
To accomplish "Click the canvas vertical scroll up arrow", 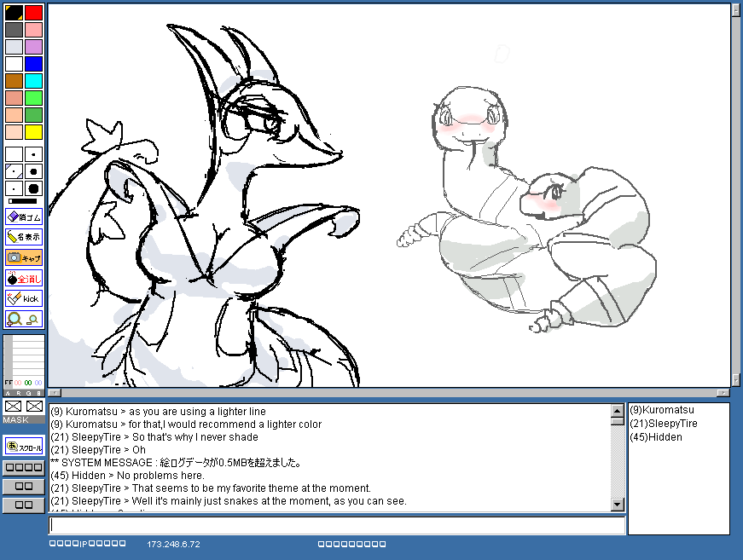I will pyautogui.click(x=736, y=10).
